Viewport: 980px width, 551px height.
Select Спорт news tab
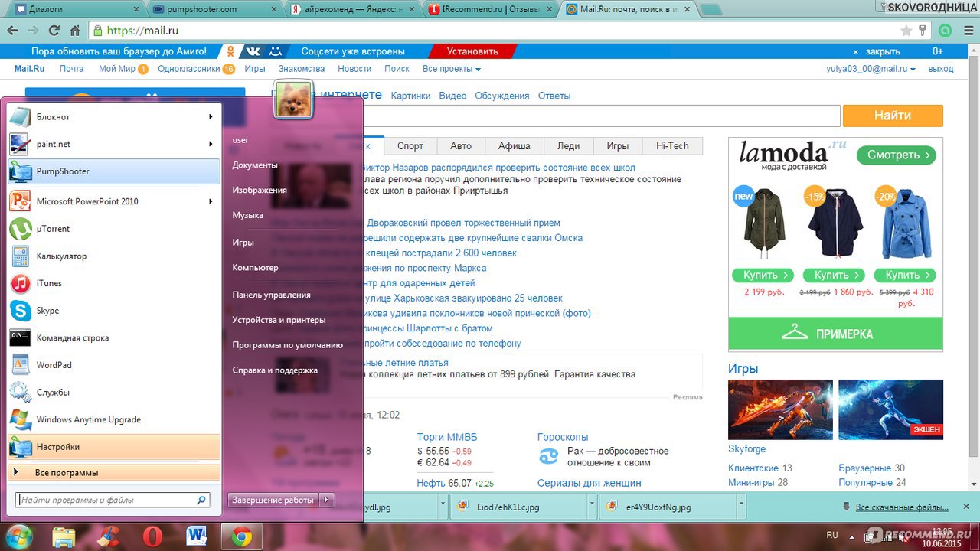coord(410,145)
